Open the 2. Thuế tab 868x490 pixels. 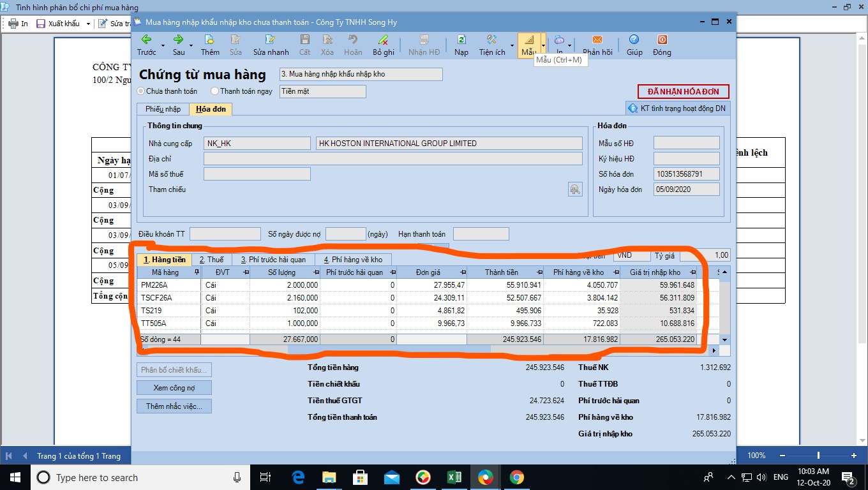click(211, 260)
